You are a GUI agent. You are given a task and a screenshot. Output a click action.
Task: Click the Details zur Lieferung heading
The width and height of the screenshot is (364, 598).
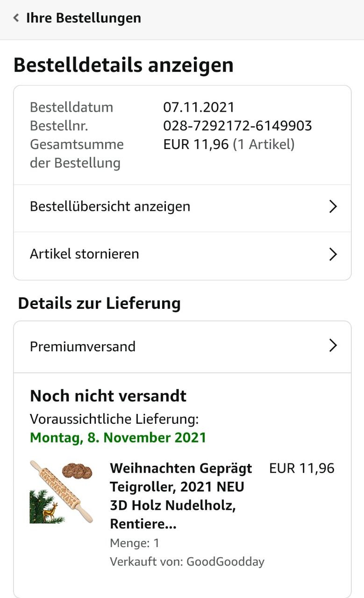tap(99, 303)
